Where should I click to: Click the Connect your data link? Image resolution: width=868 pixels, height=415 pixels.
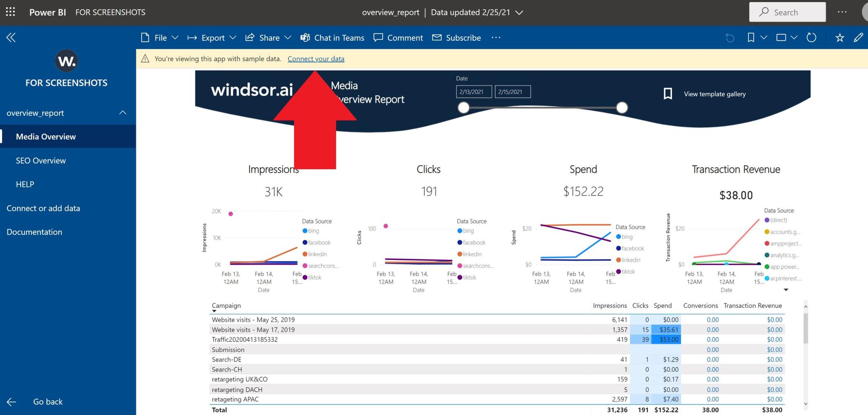316,58
